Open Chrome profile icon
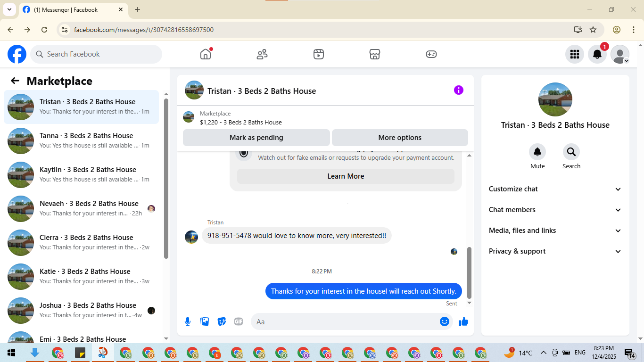The height and width of the screenshot is (362, 644). pos(617,30)
